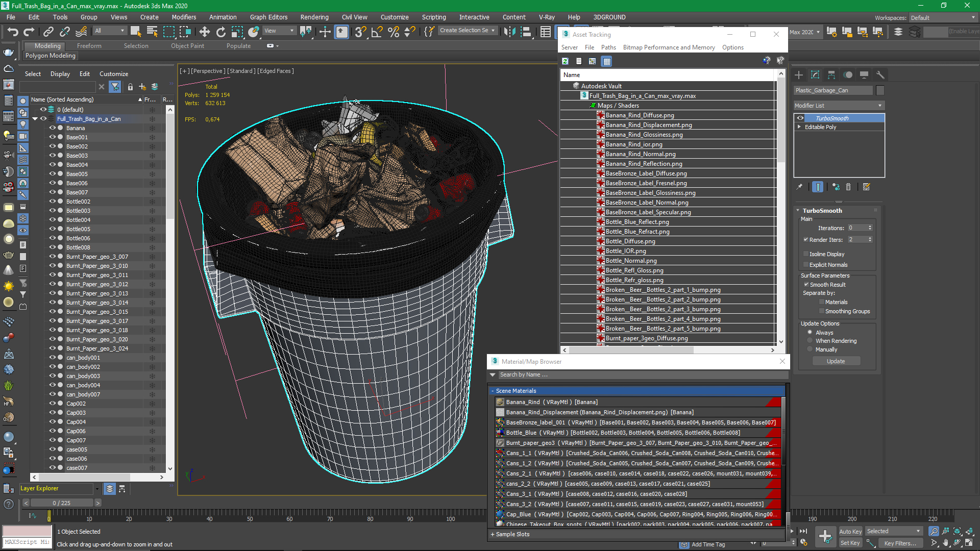The height and width of the screenshot is (551, 980).
Task: Select When Rendering update option
Action: (x=810, y=341)
